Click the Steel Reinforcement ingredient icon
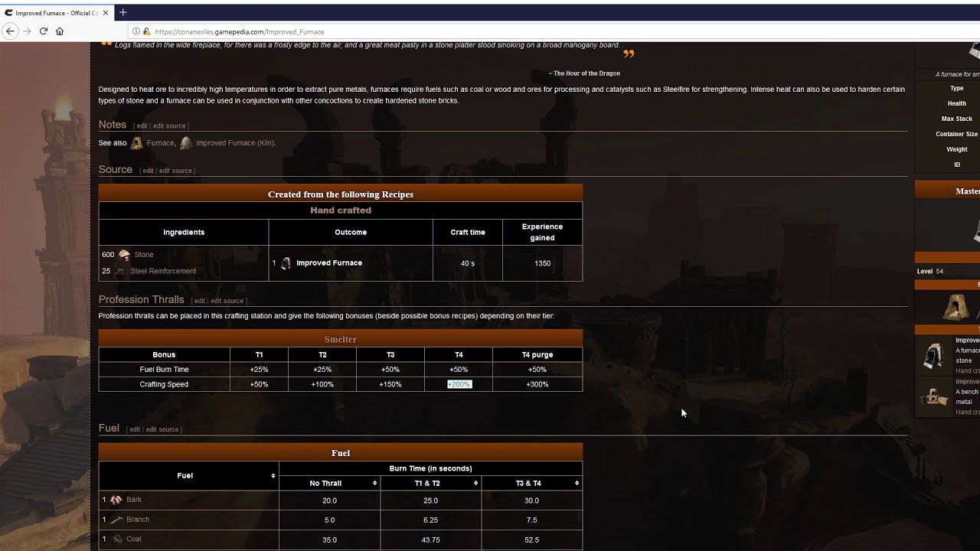 pyautogui.click(x=120, y=271)
